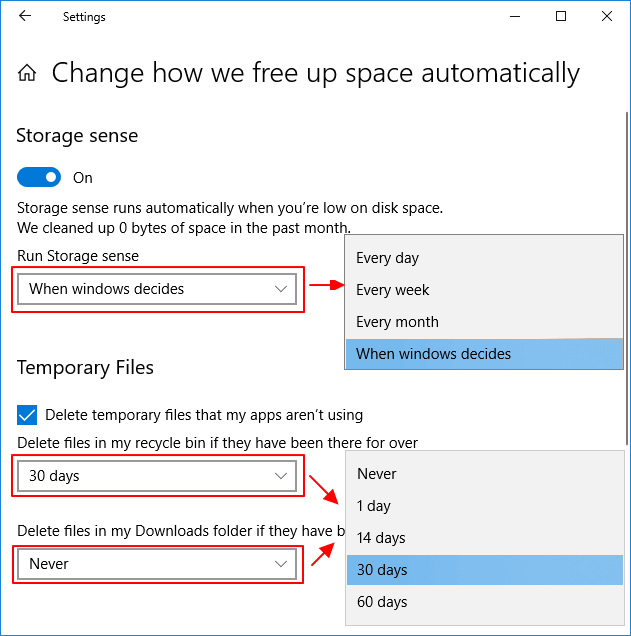Minimize the Settings window
The width and height of the screenshot is (631, 636).
coord(515,16)
